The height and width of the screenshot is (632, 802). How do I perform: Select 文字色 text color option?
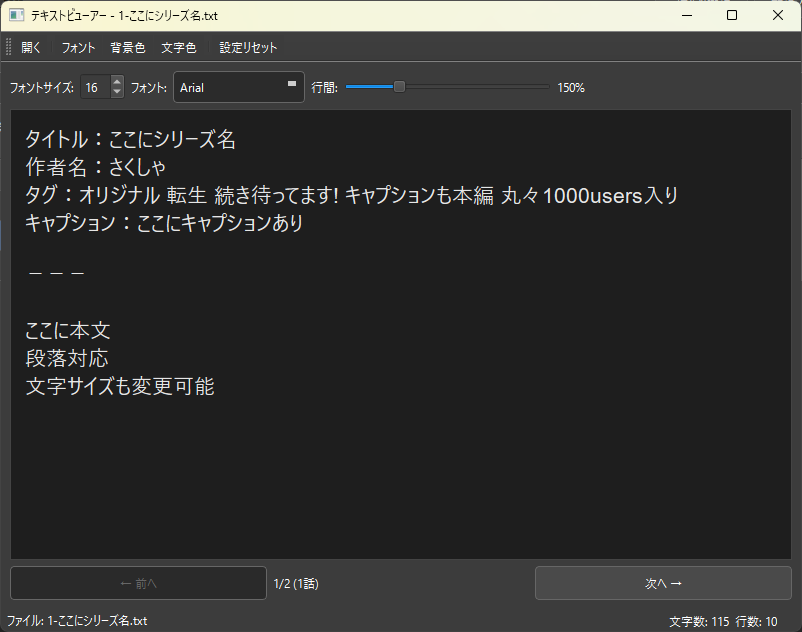(x=178, y=47)
